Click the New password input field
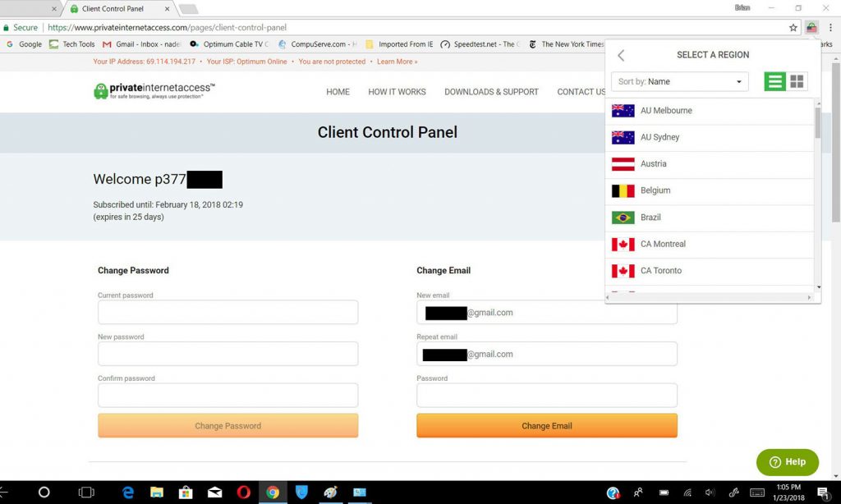841x504 pixels. click(227, 353)
